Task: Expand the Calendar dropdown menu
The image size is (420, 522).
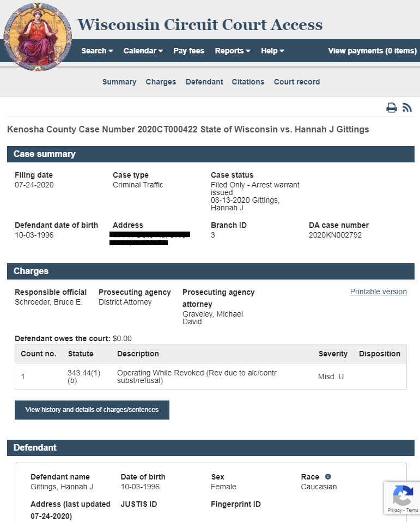Action: (143, 51)
